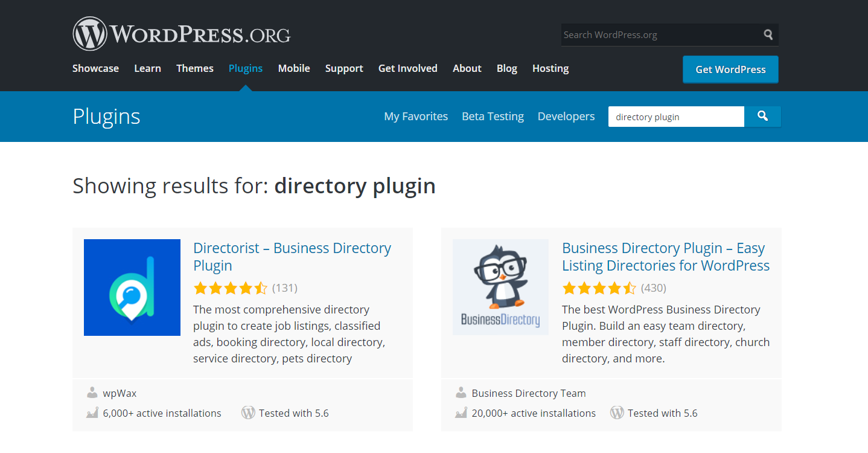
Task: Open My Favorites plugins link
Action: (416, 117)
